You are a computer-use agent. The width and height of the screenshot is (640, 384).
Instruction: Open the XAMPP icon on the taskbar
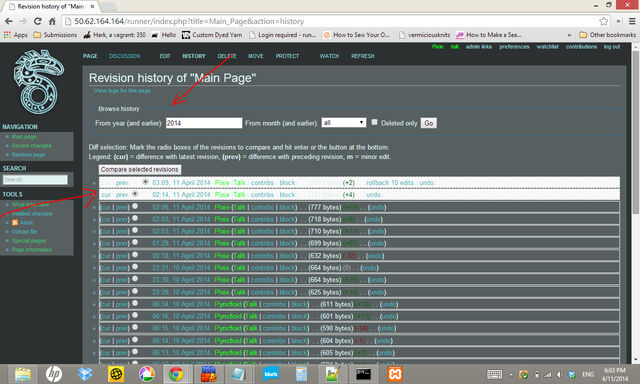395,374
